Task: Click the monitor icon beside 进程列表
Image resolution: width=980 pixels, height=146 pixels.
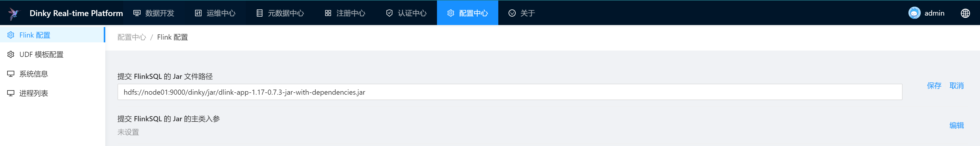Action: (x=11, y=93)
